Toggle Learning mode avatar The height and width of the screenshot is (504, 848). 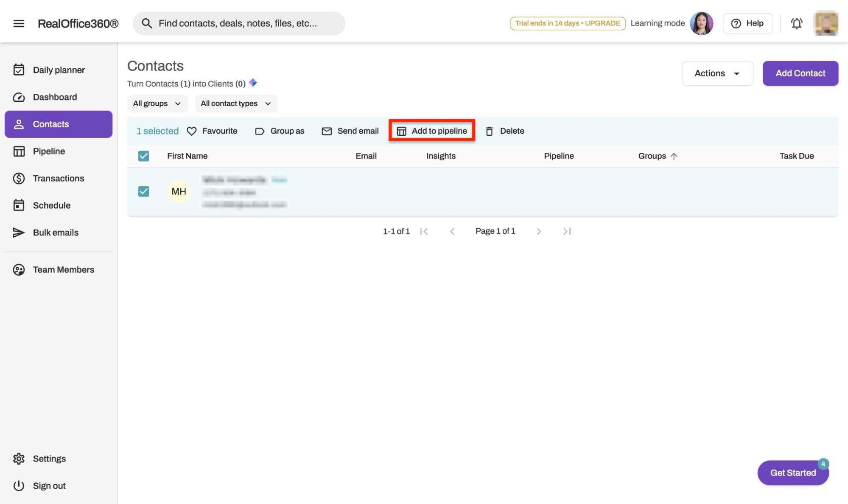pos(701,23)
